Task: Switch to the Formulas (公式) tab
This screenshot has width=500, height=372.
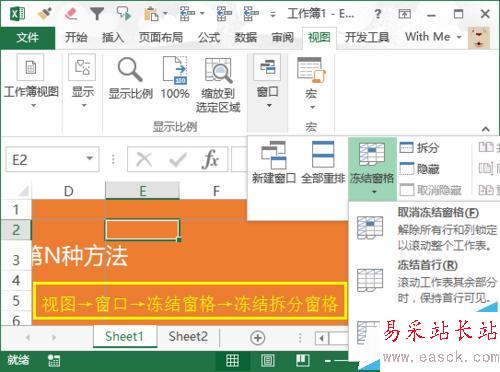Action: click(209, 37)
